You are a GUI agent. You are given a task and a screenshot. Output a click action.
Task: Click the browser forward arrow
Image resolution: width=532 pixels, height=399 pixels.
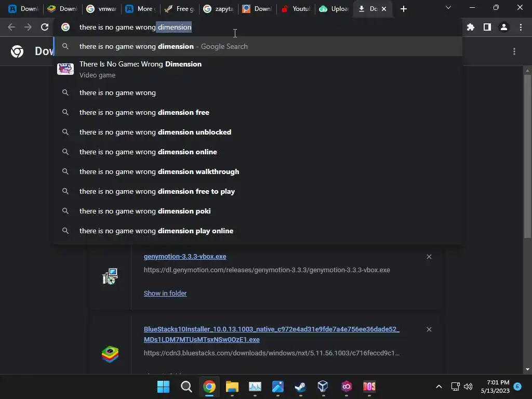coord(28,27)
